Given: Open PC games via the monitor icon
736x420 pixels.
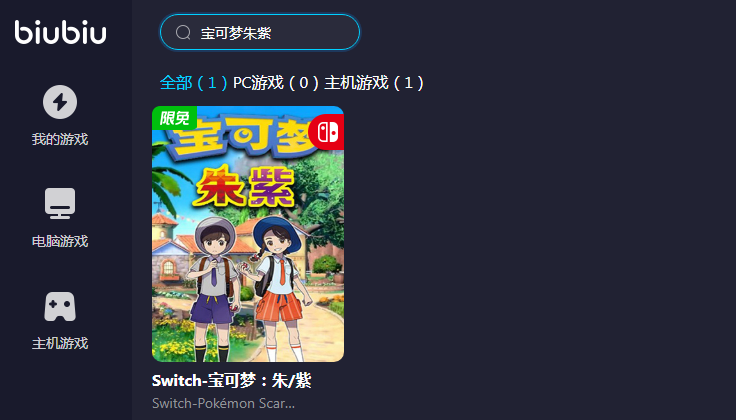Looking at the screenshot, I should 60,203.
